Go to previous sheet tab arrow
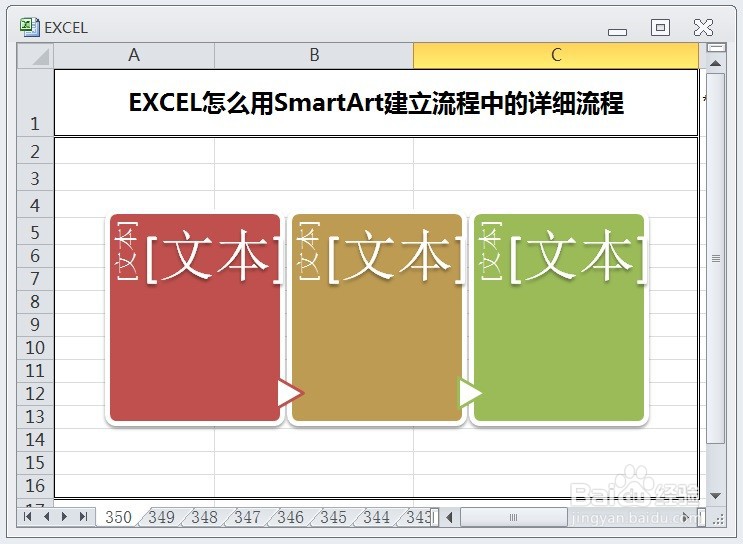The height and width of the screenshot is (544, 743). click(x=46, y=517)
